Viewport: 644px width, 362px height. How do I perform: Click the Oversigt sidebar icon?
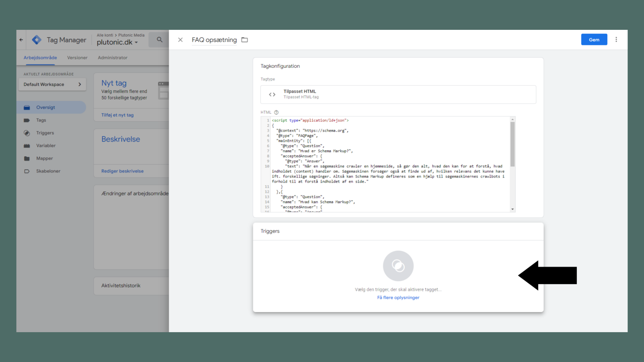click(27, 108)
